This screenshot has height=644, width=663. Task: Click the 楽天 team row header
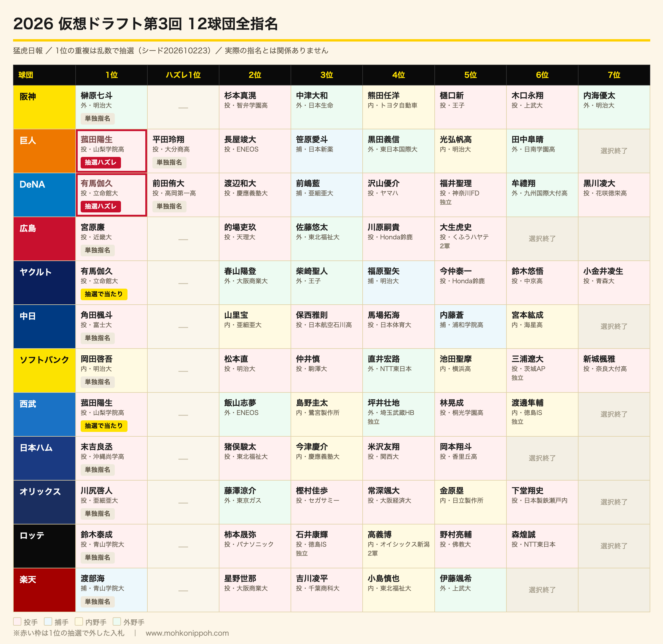coord(44,589)
